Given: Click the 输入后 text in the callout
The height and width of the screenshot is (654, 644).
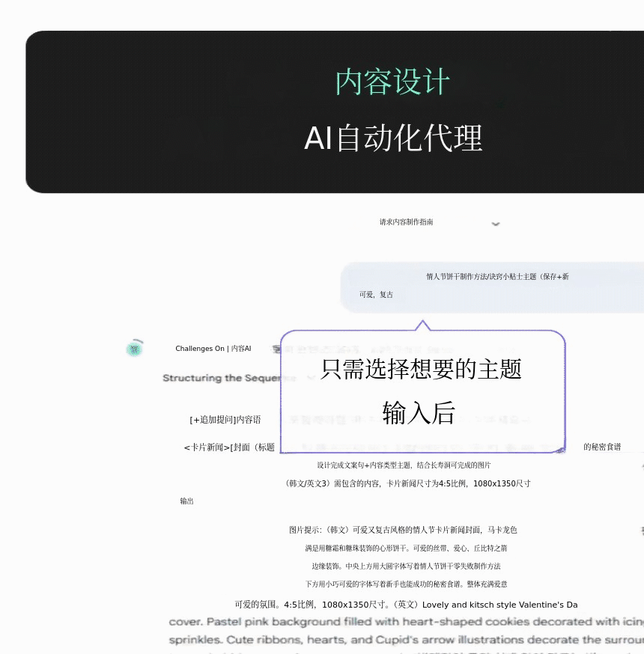Looking at the screenshot, I should [x=419, y=413].
